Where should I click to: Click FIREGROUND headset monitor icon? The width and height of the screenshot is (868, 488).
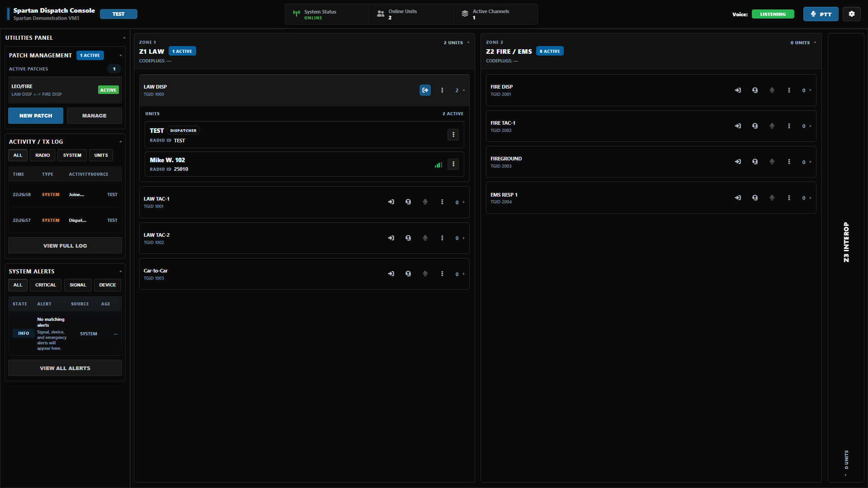click(x=755, y=162)
